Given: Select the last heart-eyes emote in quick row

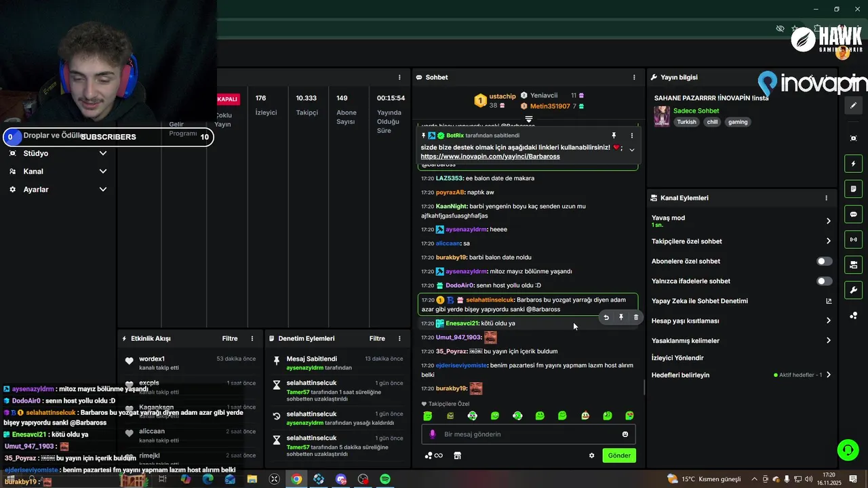Looking at the screenshot, I should (629, 415).
